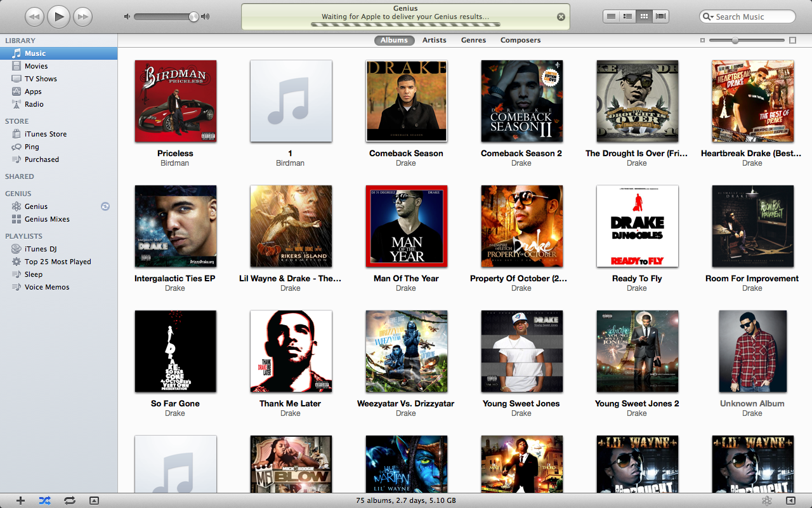Open the search magnifier options dropdown
812x508 pixels.
(708, 17)
